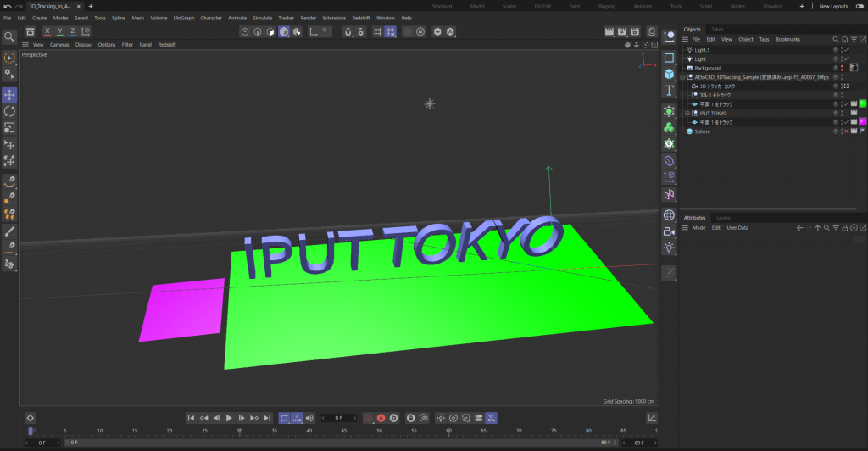Viewport: 868px width, 451px height.
Task: Toggle the X axis lock
Action: point(47,31)
